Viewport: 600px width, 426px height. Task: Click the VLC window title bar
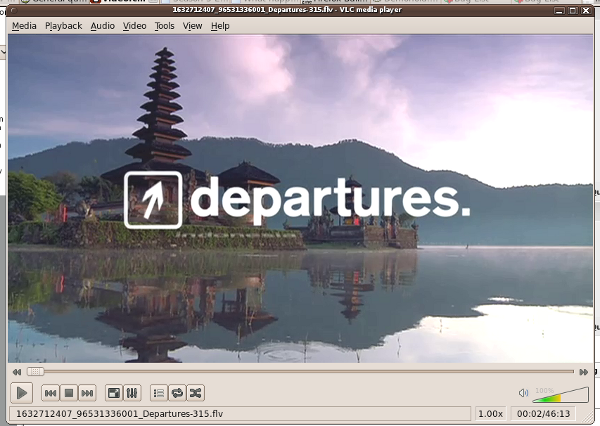coord(287,10)
